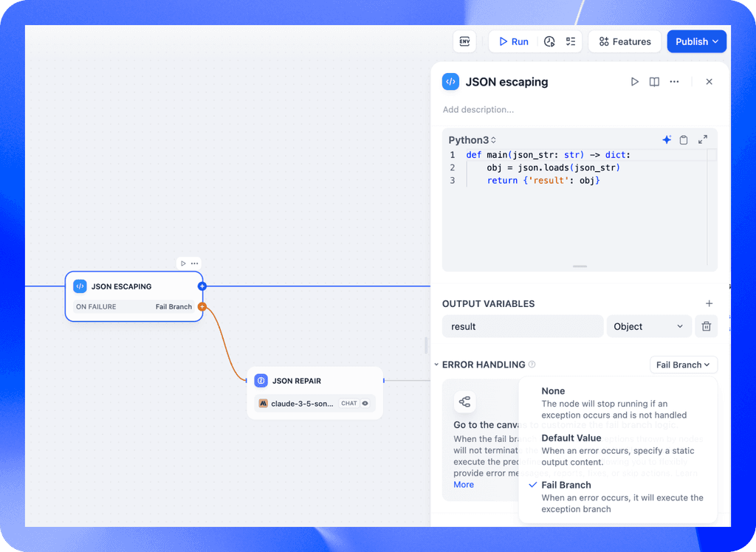Change language via the Python3 selector
756x552 pixels.
(x=471, y=139)
